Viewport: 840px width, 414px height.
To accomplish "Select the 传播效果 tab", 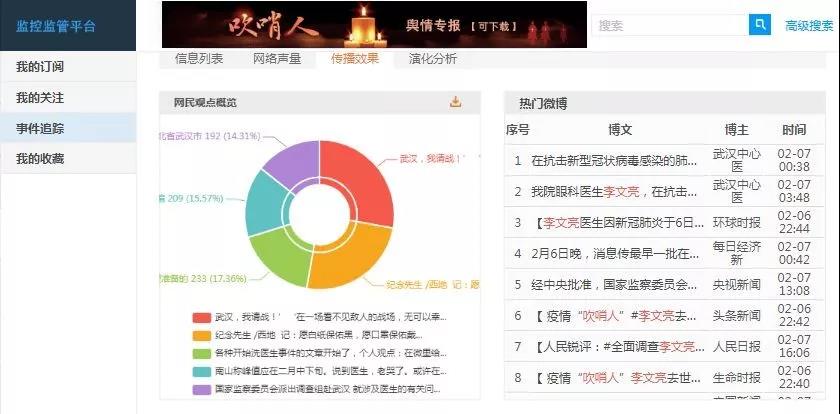I will pyautogui.click(x=355, y=59).
